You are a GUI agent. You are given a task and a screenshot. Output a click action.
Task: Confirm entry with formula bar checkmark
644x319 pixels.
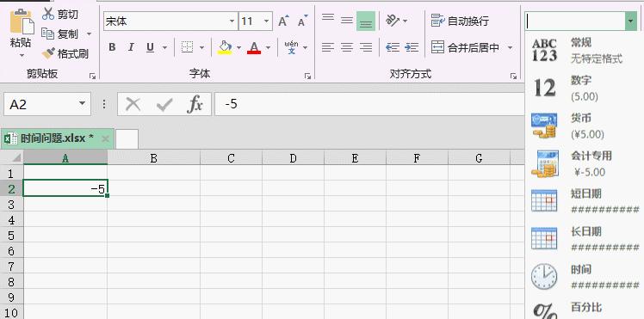(164, 105)
